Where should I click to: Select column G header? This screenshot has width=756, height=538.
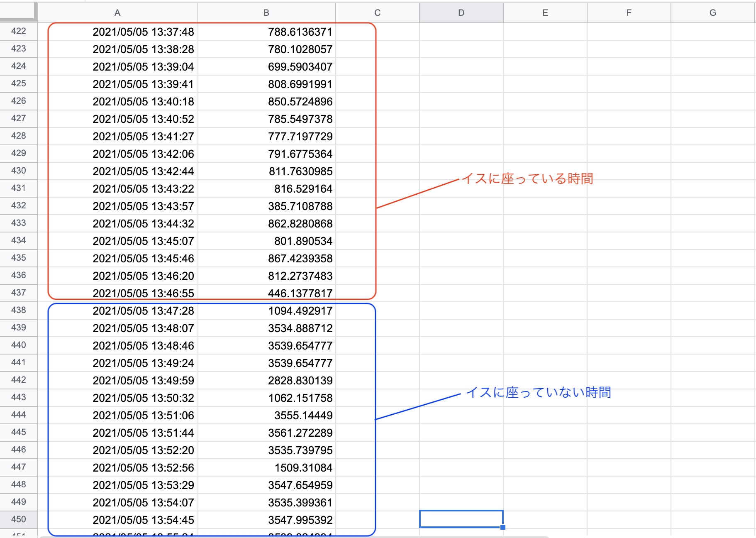click(712, 13)
